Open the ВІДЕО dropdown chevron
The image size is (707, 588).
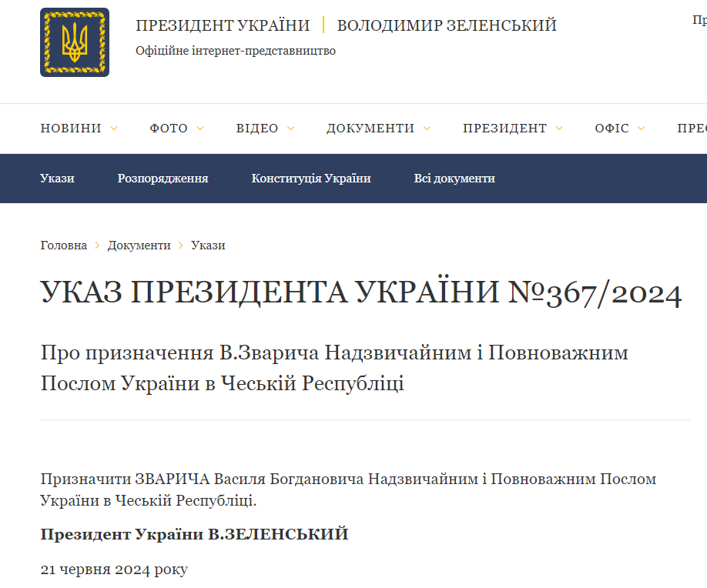pyautogui.click(x=290, y=129)
